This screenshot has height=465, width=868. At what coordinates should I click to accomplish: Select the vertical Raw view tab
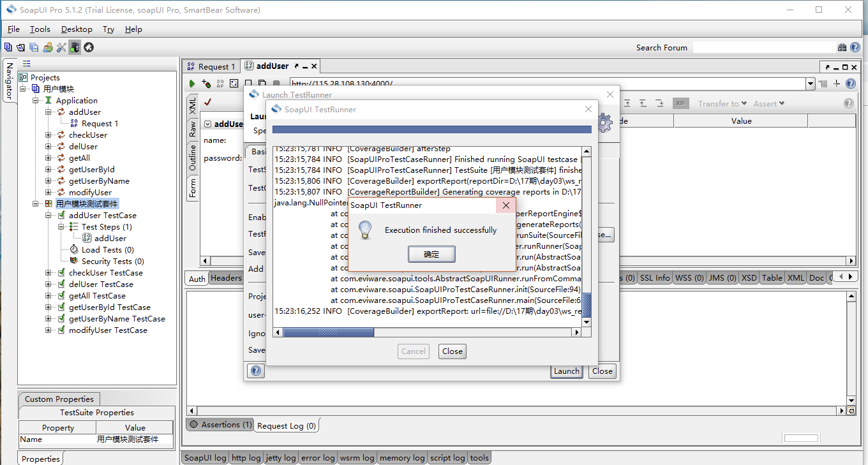click(193, 129)
